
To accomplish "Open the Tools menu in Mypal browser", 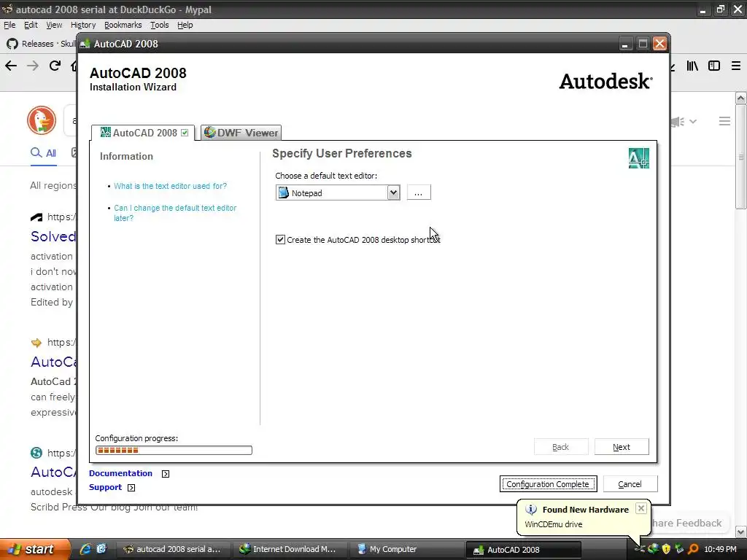I will click(159, 25).
